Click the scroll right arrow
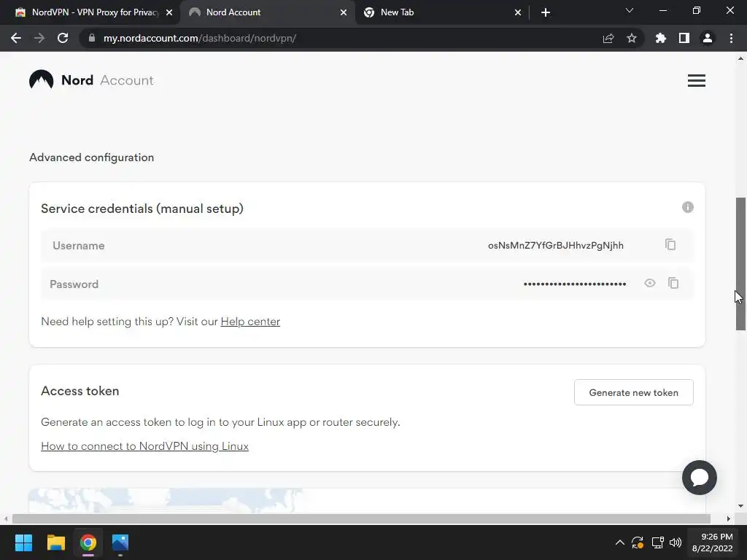The height and width of the screenshot is (560, 747). click(x=729, y=518)
